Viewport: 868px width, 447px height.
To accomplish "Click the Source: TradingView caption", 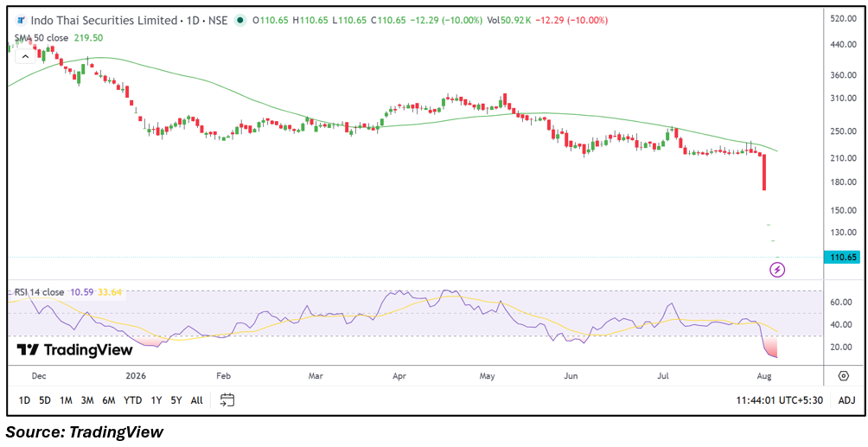I will (85, 432).
